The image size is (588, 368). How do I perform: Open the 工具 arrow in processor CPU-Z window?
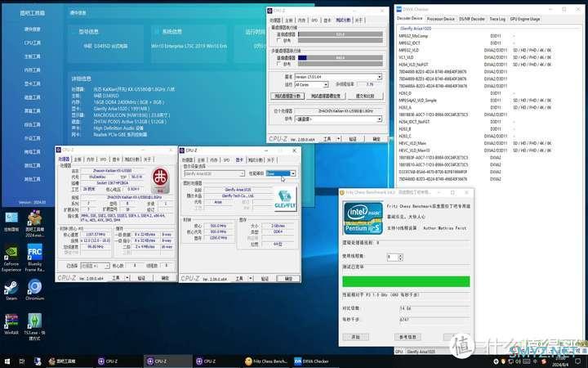pyautogui.click(x=127, y=278)
